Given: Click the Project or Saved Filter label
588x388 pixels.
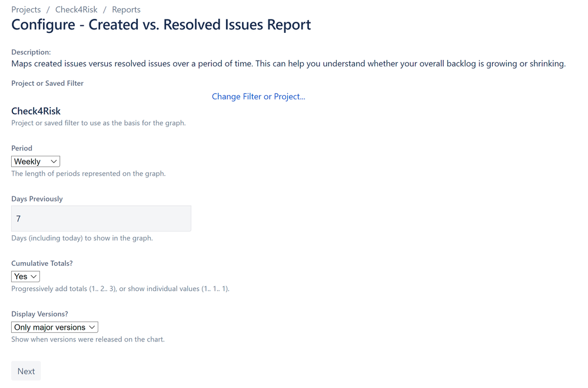Looking at the screenshot, I should (47, 83).
